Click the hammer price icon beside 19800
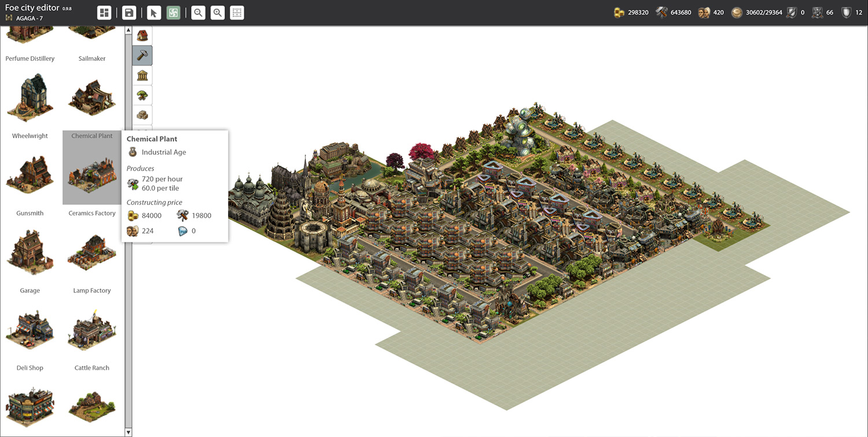The width and height of the screenshot is (868, 437). click(x=183, y=215)
